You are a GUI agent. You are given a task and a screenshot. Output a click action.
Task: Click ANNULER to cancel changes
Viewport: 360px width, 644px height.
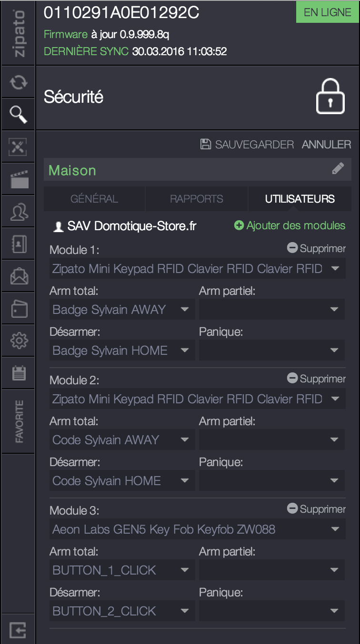[326, 145]
